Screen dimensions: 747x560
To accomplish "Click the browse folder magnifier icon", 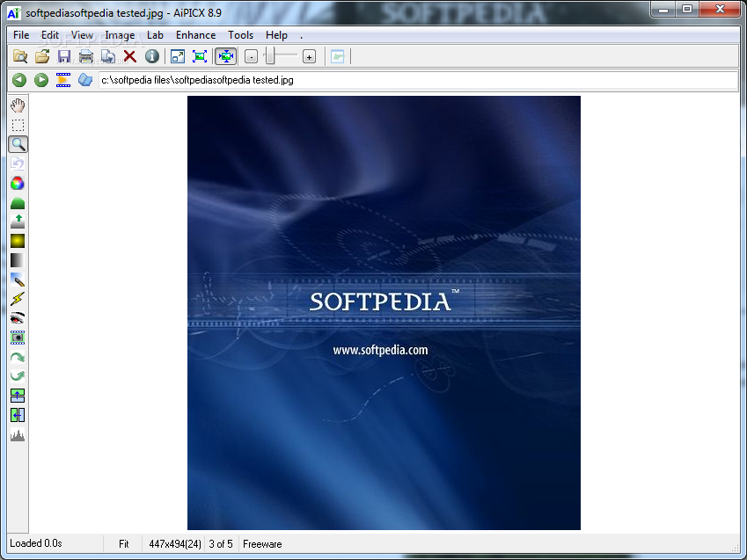I will coord(20,56).
